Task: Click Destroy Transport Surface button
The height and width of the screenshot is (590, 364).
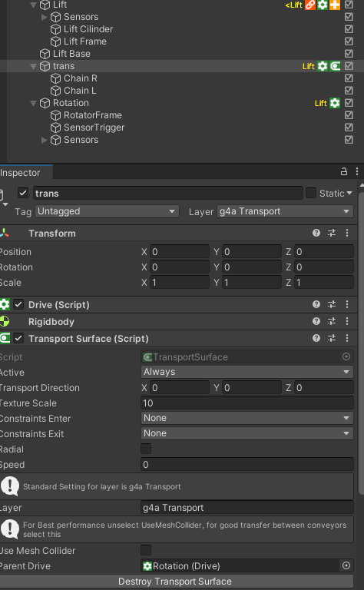Action: pos(175,582)
